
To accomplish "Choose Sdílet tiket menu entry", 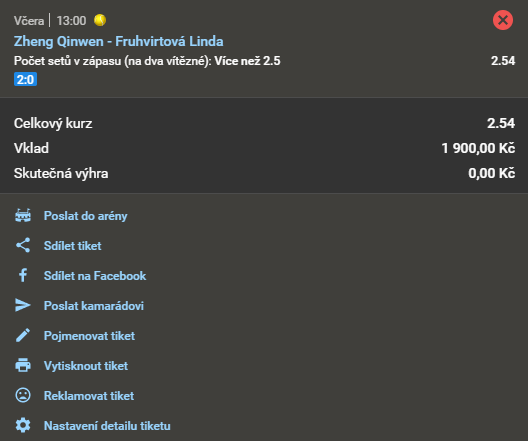I will pyautogui.click(x=72, y=246).
